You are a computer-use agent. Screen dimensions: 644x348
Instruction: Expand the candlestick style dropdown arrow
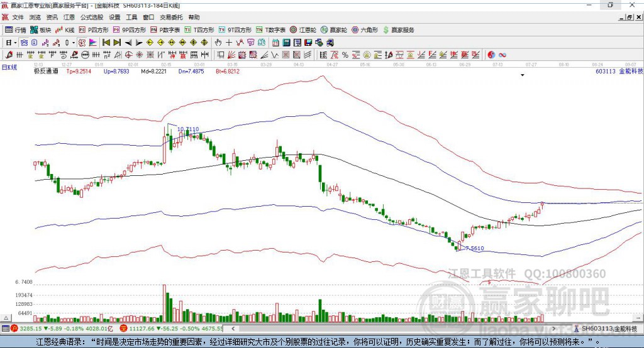(74, 43)
